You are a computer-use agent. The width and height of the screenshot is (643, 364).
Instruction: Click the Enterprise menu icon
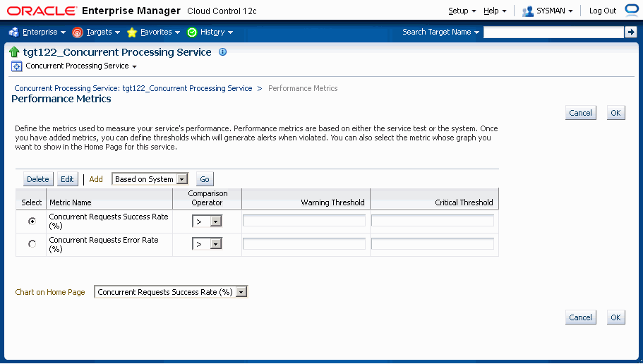tap(14, 32)
